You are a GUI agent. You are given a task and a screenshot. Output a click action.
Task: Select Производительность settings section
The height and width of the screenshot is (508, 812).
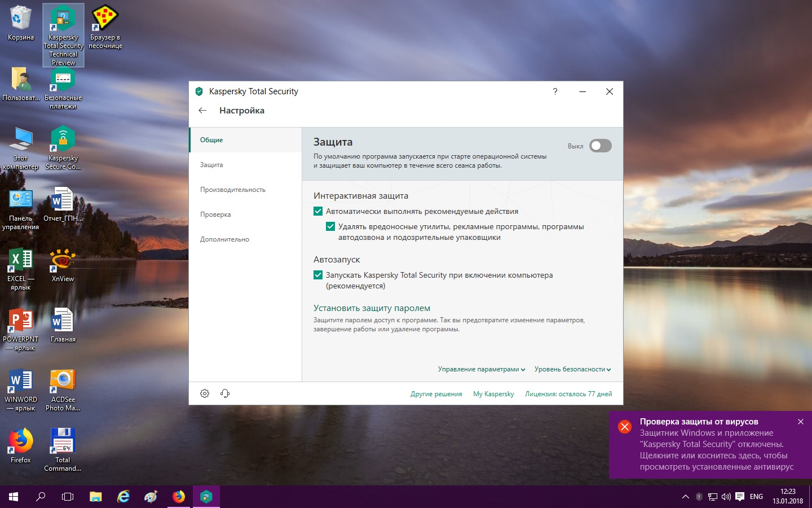pos(232,190)
